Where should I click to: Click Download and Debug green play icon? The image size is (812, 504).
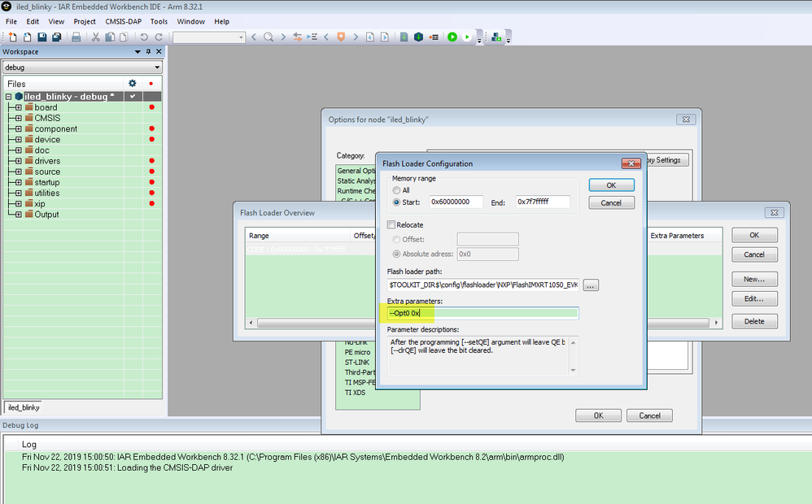[452, 37]
